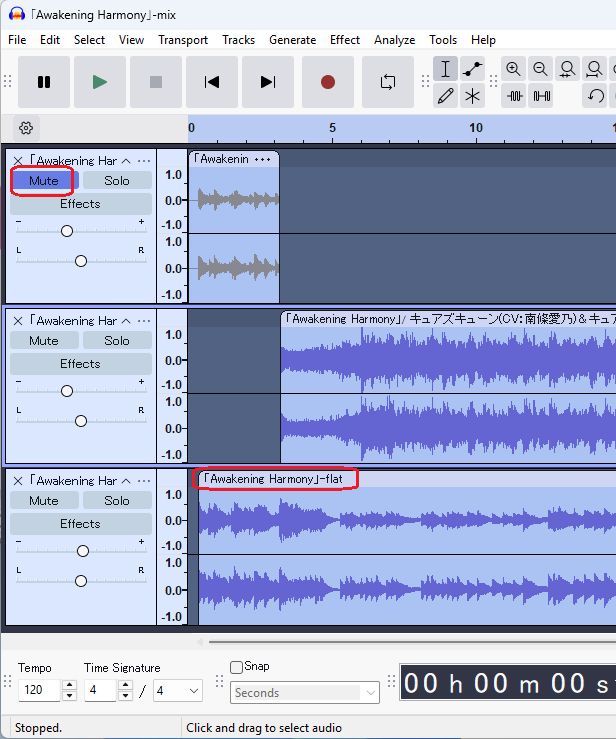Click the Undo arrow icon
The image size is (616, 739).
595,96
